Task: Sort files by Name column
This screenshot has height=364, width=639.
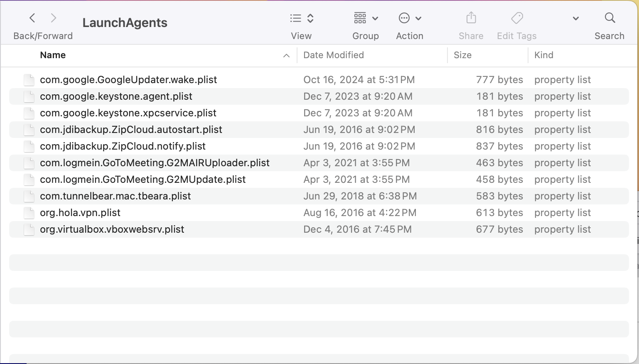Action: tap(53, 55)
